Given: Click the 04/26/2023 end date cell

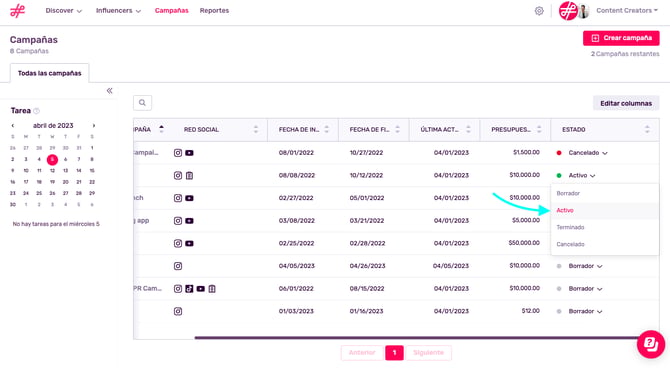Looking at the screenshot, I should [x=367, y=266].
